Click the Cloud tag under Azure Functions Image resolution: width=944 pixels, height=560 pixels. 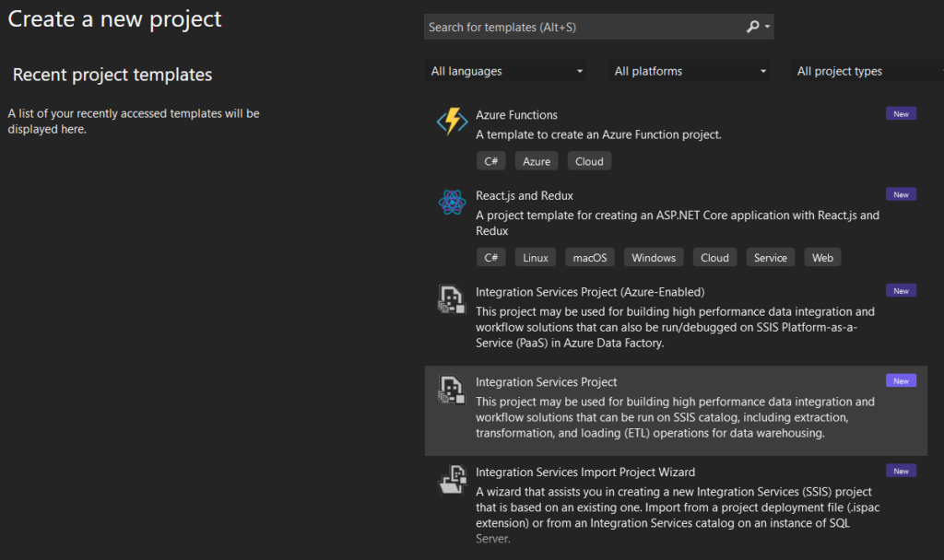[589, 161]
